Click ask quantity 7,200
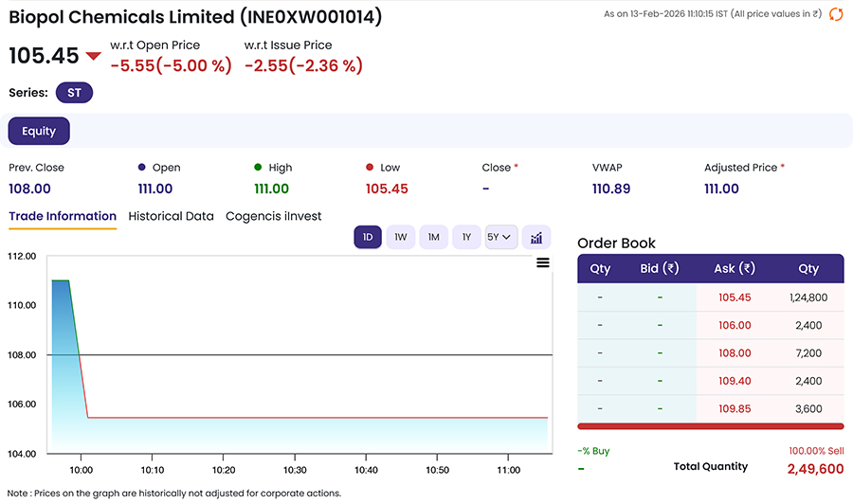Image resolution: width=853 pixels, height=504 pixels. [x=808, y=352]
